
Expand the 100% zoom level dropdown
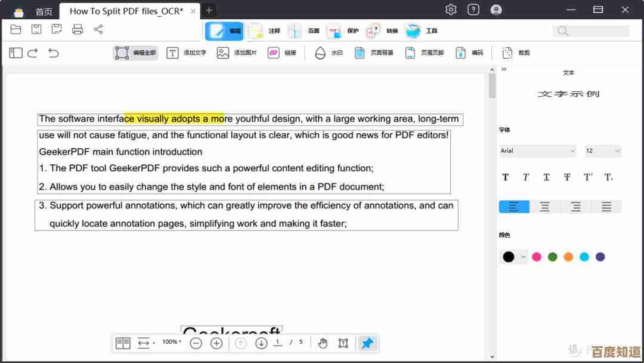click(172, 342)
